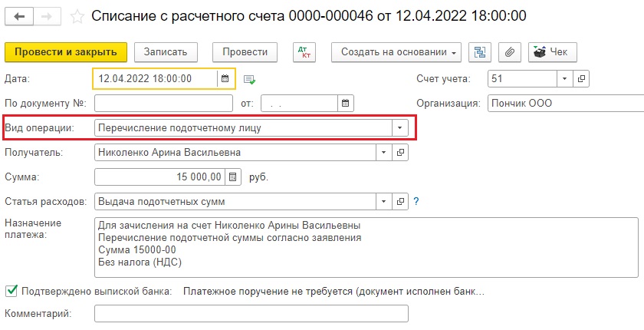Open the date calendar picker for Дата

point(225,78)
